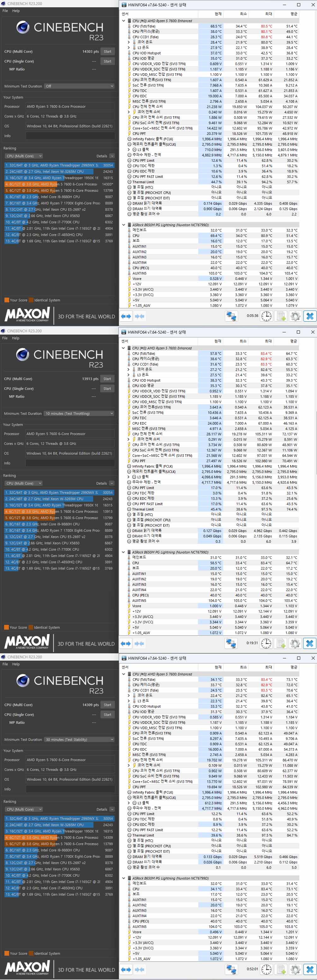Click the shrink-columns arrows icon beside 0:05:36 timer
The width and height of the screenshot is (317, 980).
[x=140, y=316]
